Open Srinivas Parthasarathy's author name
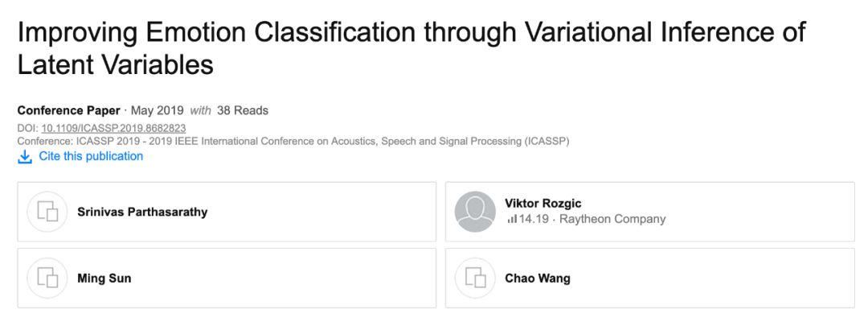868x326 pixels. 142,212
